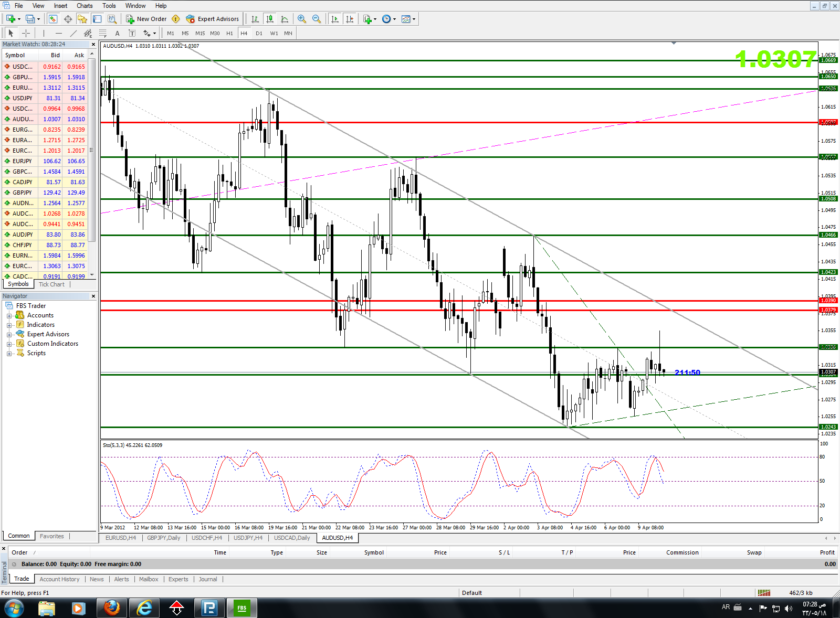Switch to the USDCAD,Daily chart tab
Image resolution: width=840 pixels, height=618 pixels.
(292, 538)
